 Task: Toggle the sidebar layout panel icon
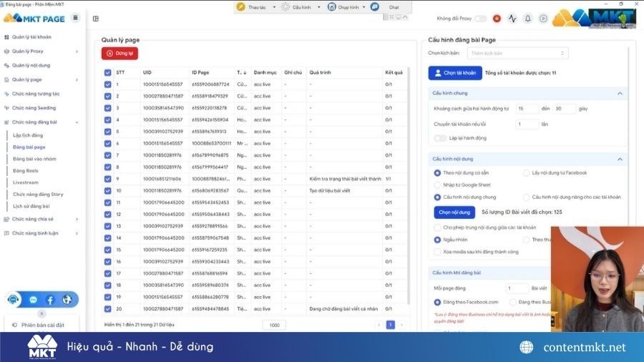click(x=96, y=19)
